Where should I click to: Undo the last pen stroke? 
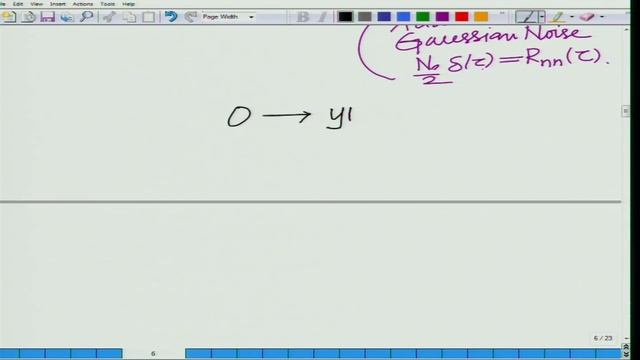[171, 17]
